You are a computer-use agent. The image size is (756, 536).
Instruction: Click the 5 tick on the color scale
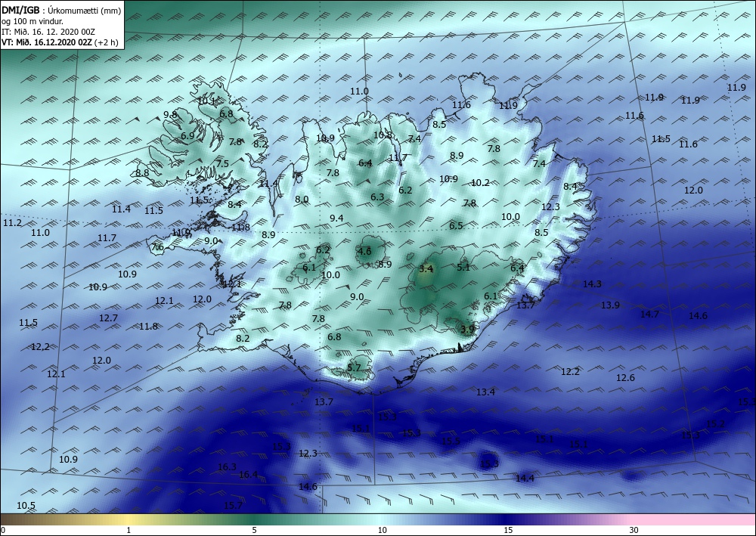pyautogui.click(x=254, y=530)
